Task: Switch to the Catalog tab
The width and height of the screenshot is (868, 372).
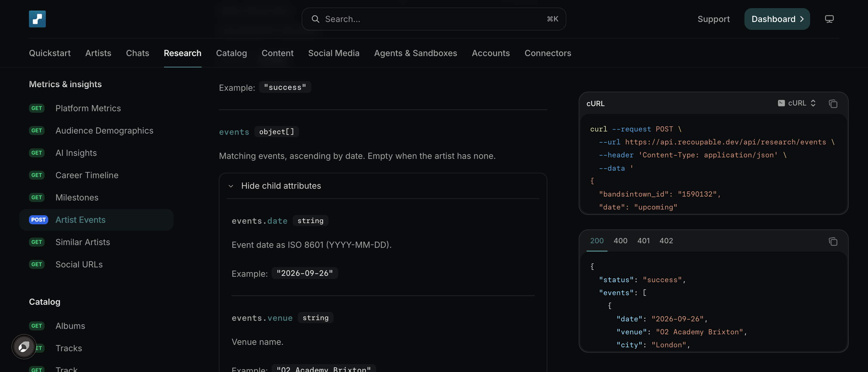Action: (x=231, y=53)
